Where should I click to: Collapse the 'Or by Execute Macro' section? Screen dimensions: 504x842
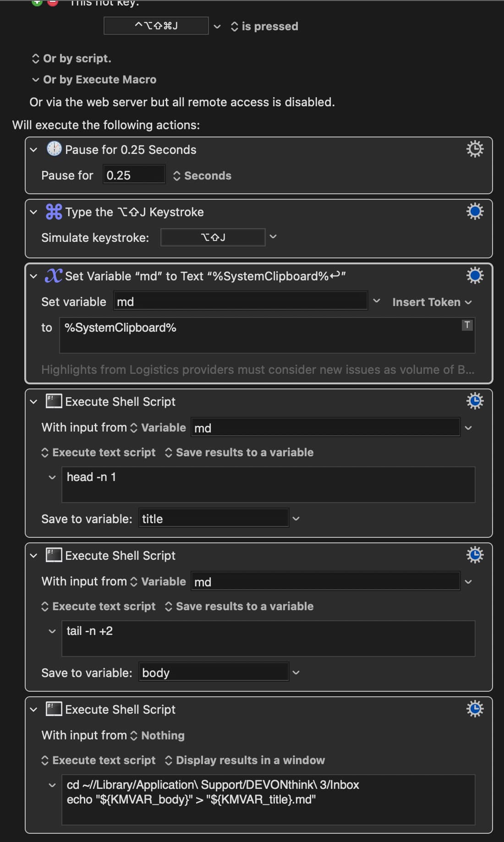coord(35,80)
